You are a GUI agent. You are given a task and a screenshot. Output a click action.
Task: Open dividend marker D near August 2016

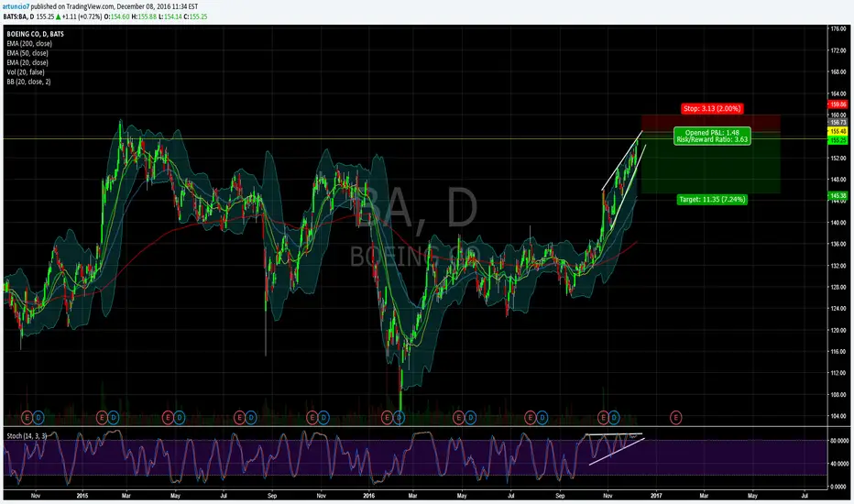(542, 418)
